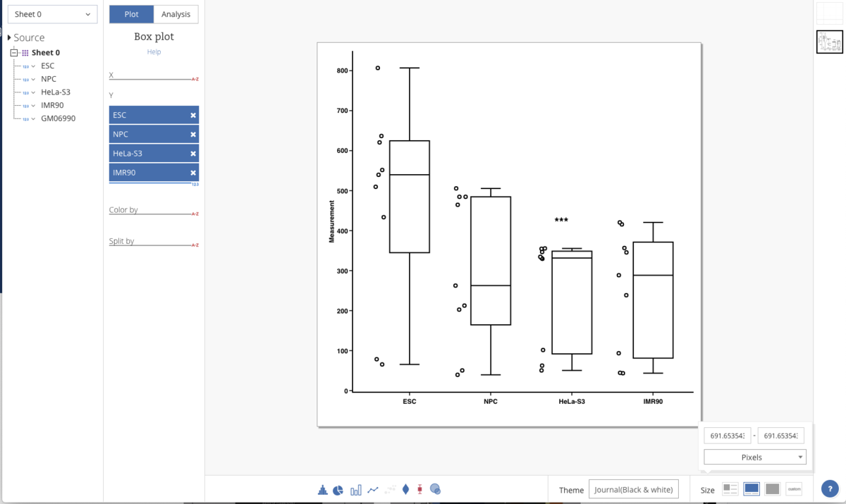Screen dimensions: 846x504
Task: Click the Split by drop field
Action: click(154, 241)
